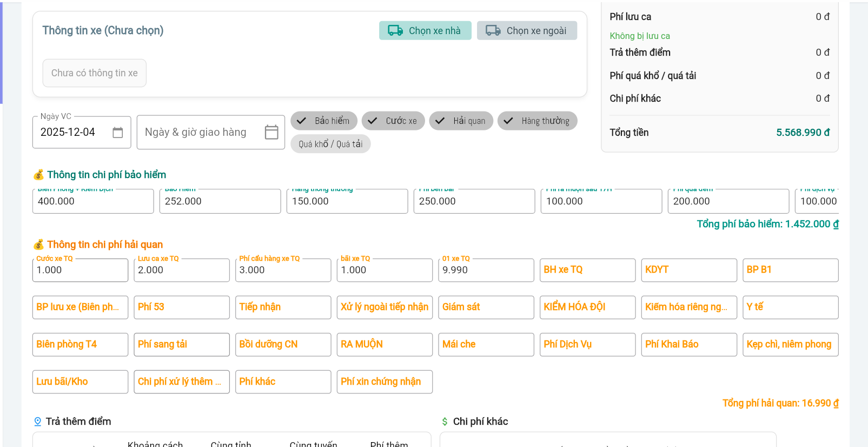Click dollar icon beside Chi phí khác heading
This screenshot has height=447, width=868.
tap(445, 422)
